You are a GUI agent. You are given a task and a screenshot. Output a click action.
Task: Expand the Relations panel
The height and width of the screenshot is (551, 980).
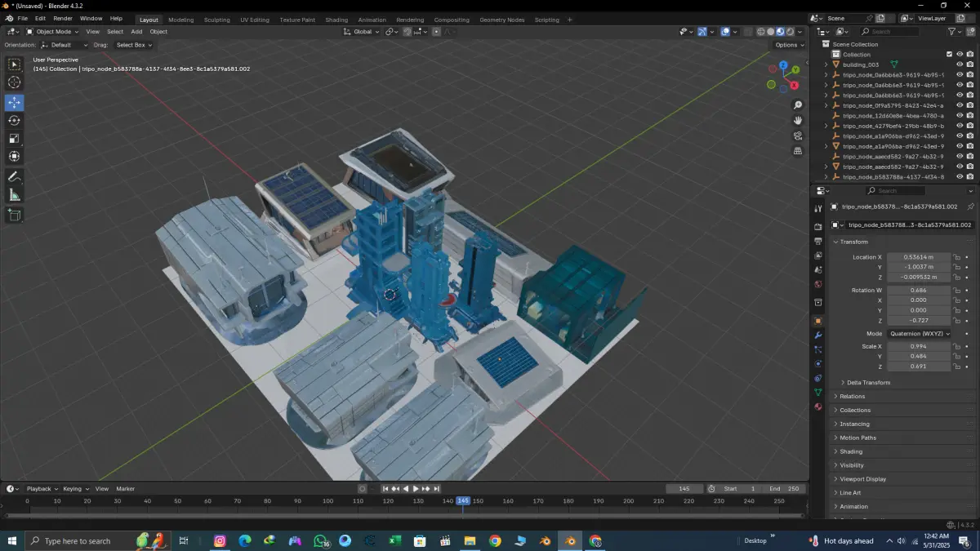[x=852, y=397]
